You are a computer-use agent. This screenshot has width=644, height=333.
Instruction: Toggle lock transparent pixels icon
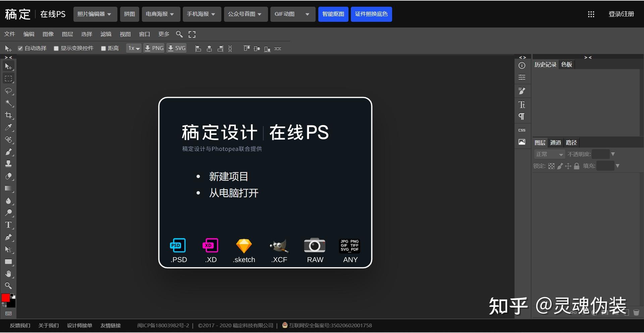(x=551, y=166)
